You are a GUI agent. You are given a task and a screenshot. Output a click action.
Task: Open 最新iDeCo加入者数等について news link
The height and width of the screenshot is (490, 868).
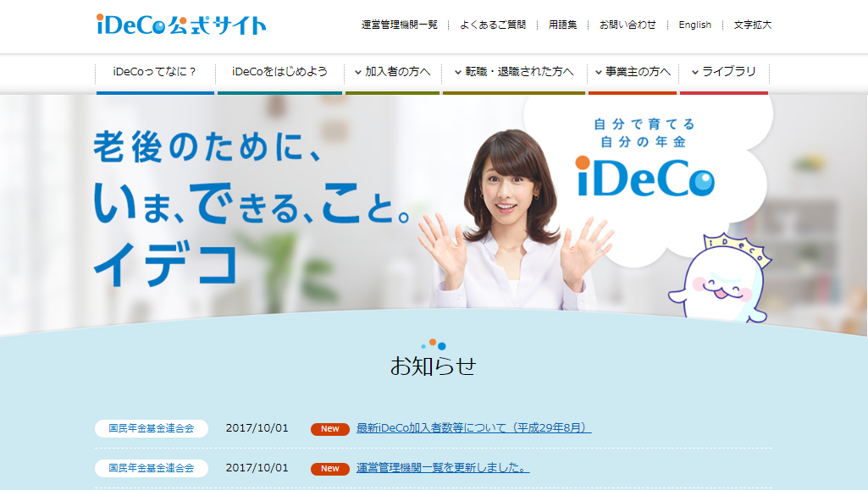coord(474,428)
